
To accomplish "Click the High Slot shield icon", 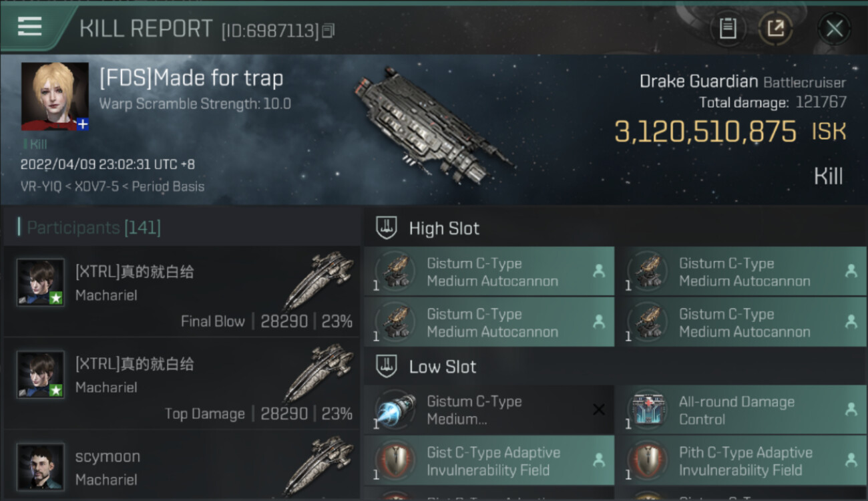I will click(385, 228).
